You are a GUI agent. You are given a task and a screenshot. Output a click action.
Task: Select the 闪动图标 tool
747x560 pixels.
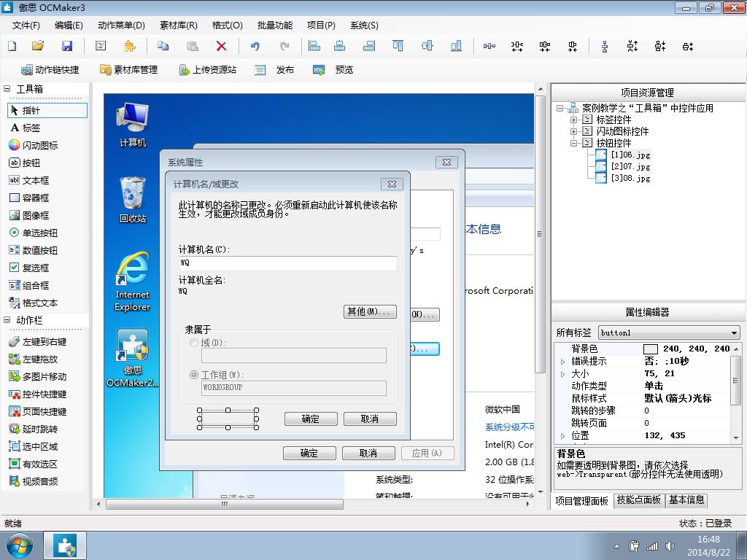coord(34,145)
